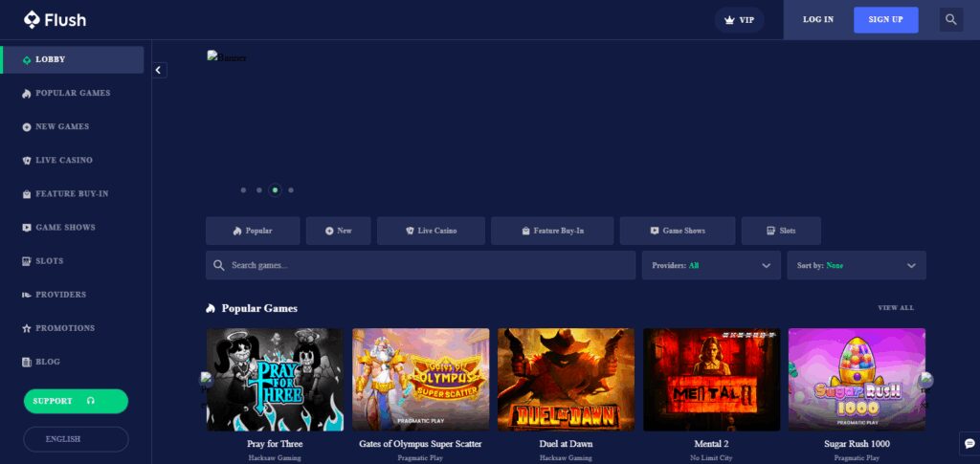Click the Duel at Dawn title text
Image resolution: width=980 pixels, height=464 pixels.
point(567,444)
